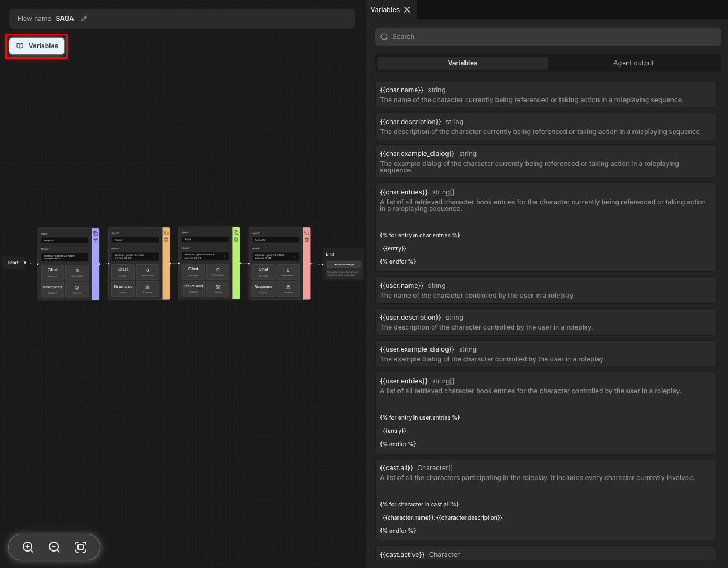728x568 pixels.
Task: Open Chat Prompt on the Analyzer node
Action: pos(53,272)
